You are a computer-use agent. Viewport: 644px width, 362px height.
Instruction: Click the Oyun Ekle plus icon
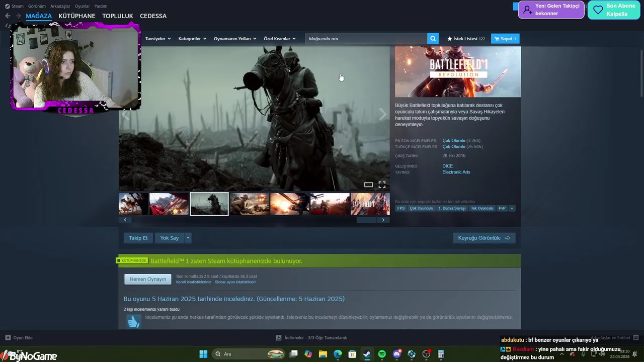pyautogui.click(x=8, y=338)
